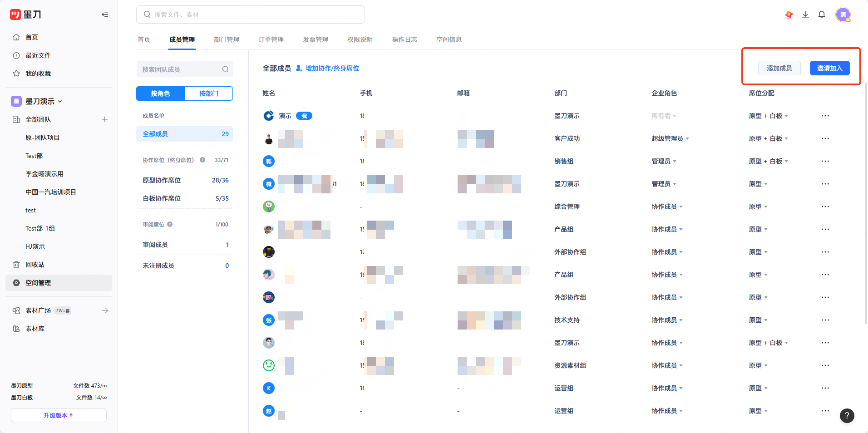Viewport: 868px width, 433px height.
Task: Focus the 搜索团队成员 input
Action: tap(185, 69)
